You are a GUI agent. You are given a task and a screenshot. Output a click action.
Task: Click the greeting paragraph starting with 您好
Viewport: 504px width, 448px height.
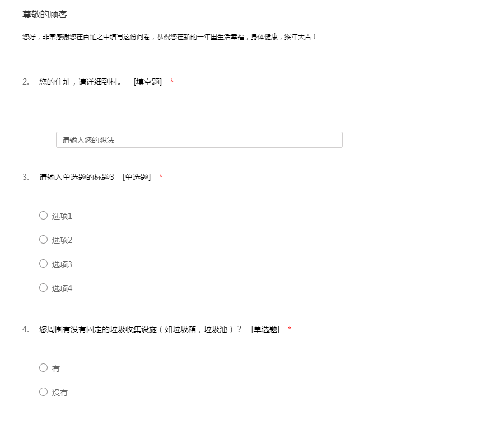point(170,37)
